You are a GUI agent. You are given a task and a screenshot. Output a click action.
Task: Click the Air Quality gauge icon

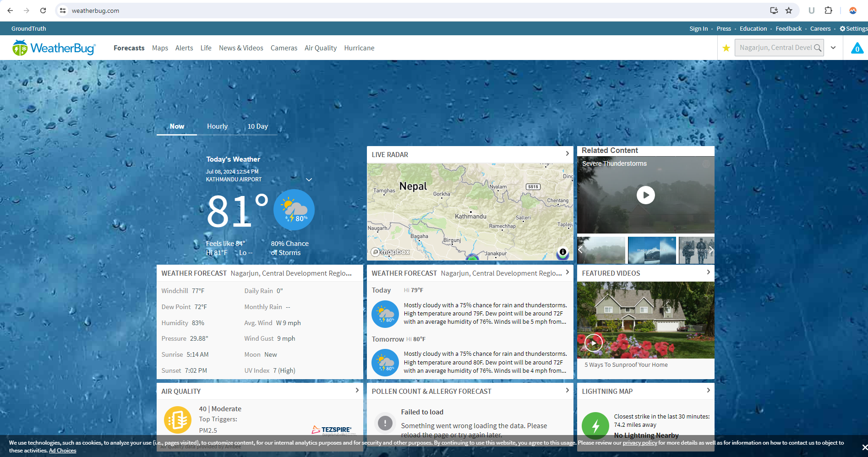pyautogui.click(x=178, y=419)
